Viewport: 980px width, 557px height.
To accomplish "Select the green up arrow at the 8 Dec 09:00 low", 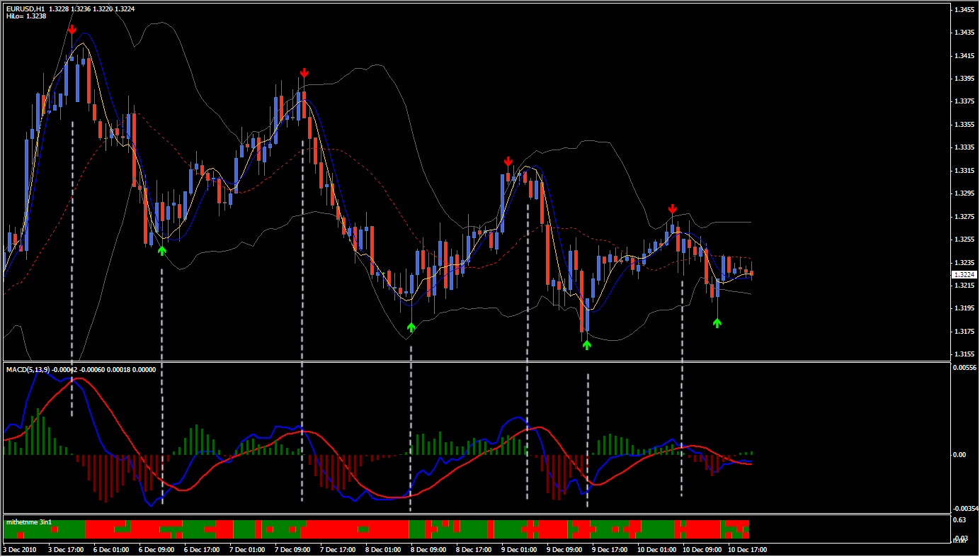I will (411, 327).
